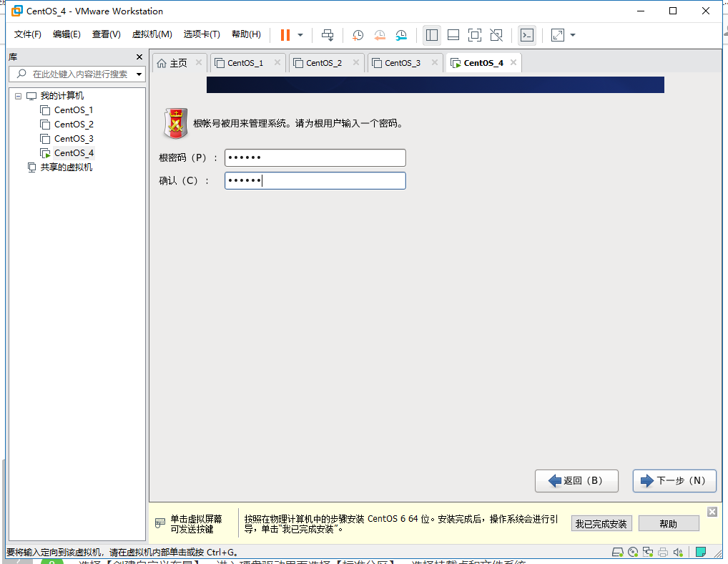Collapse the 我的计算机 tree node
The height and width of the screenshot is (564, 728).
pyautogui.click(x=18, y=96)
